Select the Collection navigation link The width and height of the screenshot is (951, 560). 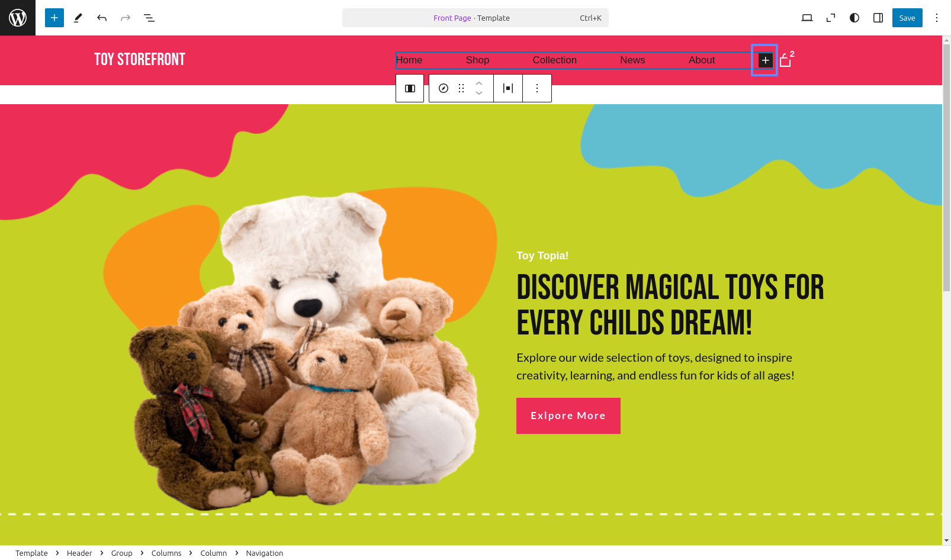coord(554,60)
